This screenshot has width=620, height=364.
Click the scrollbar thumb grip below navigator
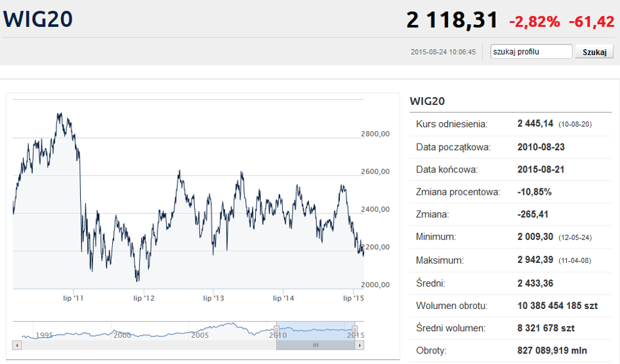316,345
